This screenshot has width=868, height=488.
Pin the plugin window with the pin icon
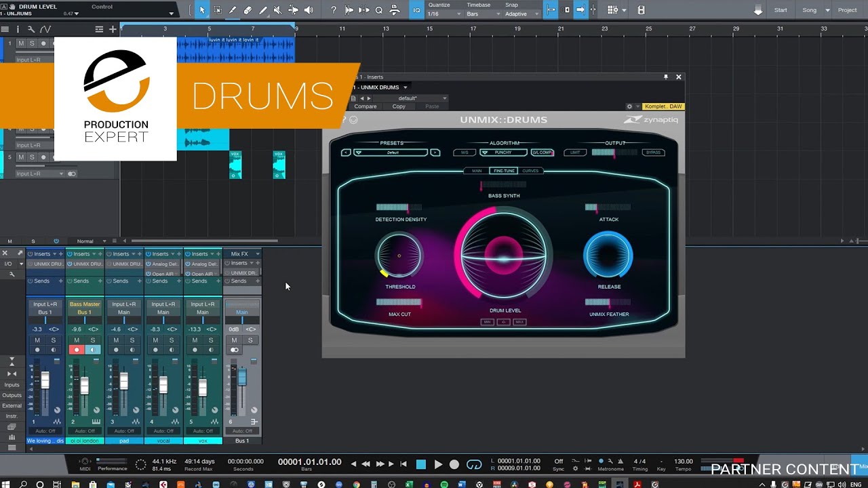click(x=666, y=77)
